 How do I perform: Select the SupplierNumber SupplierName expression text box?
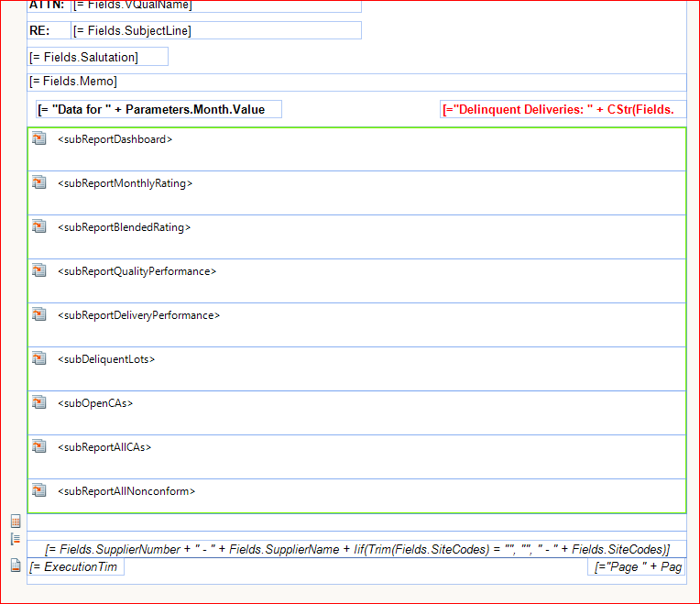[x=356, y=549]
